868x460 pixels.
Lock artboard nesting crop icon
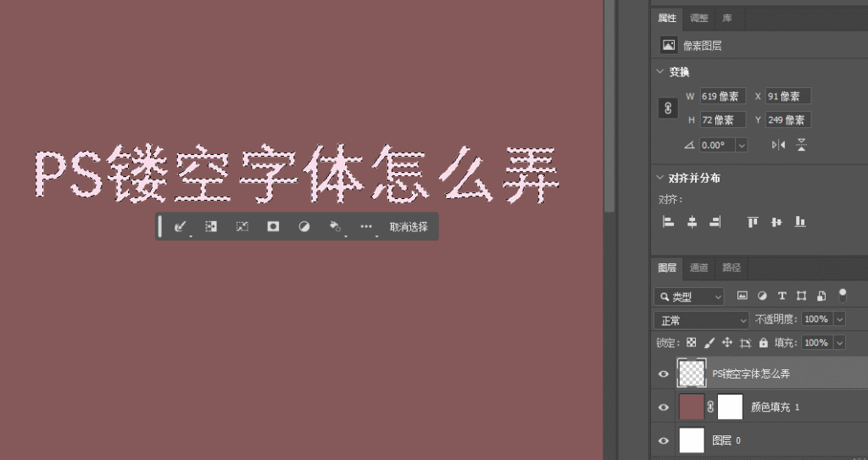coord(746,343)
